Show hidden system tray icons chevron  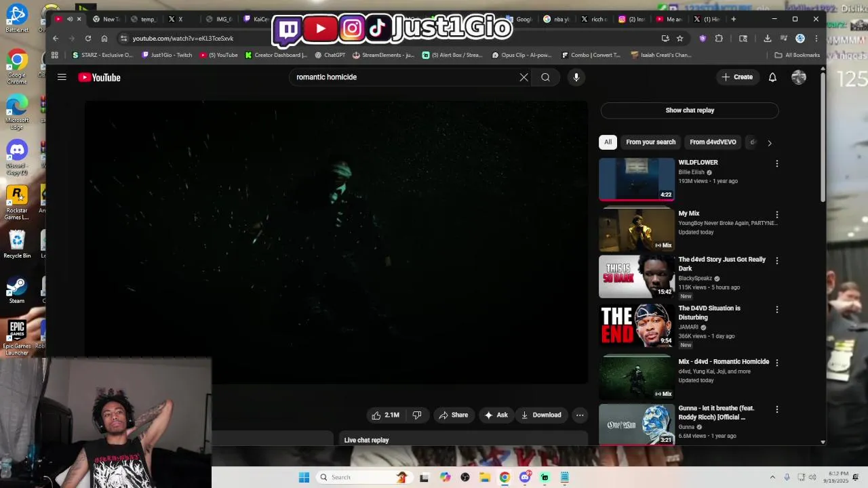[x=772, y=477]
